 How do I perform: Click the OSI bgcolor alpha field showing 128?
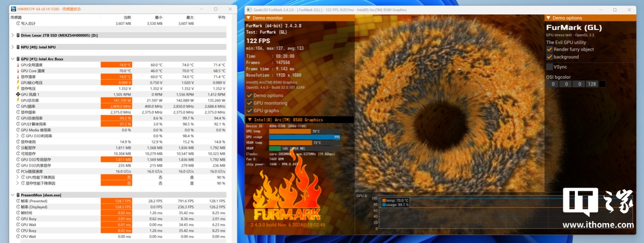tap(591, 84)
